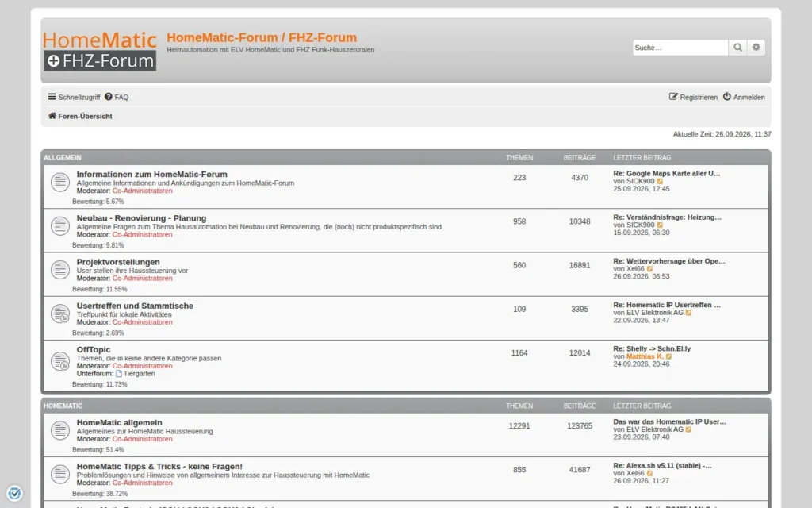This screenshot has height=508, width=812.
Task: View latest post icon next to Xel66 on 26.09.2026, 06:53
Action: pyautogui.click(x=650, y=269)
